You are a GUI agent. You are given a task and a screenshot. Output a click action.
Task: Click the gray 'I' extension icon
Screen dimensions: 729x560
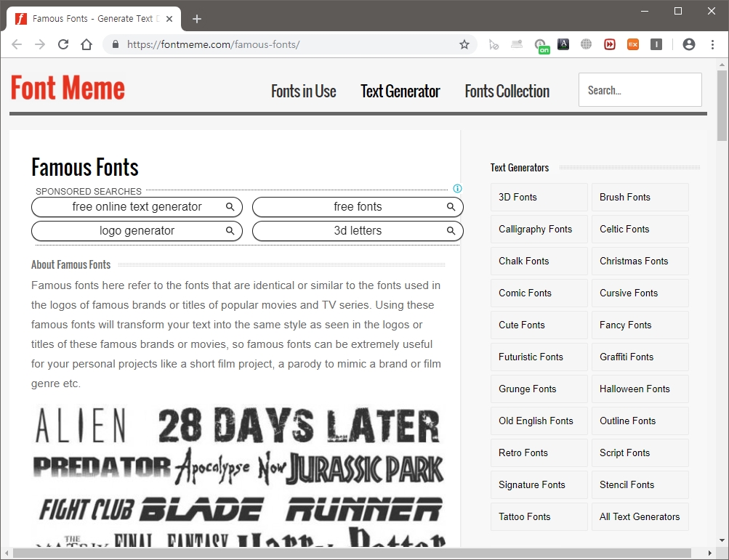click(656, 44)
